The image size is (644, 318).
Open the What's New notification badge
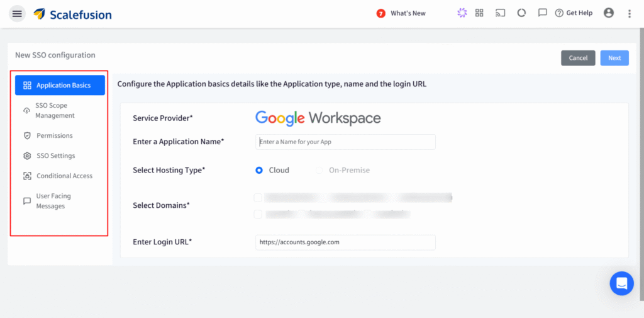tap(380, 14)
